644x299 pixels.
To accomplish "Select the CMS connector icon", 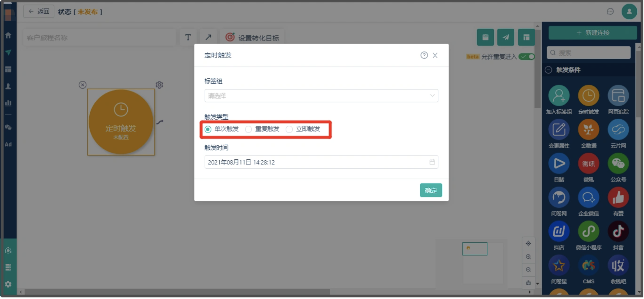I will tap(589, 266).
